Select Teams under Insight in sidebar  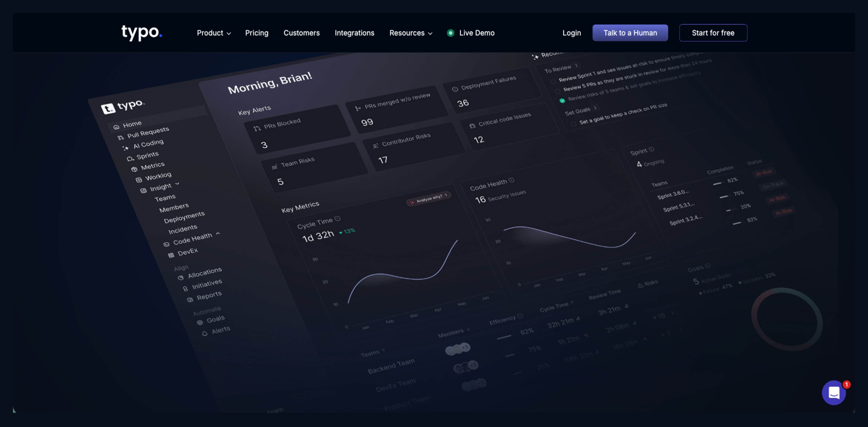tap(165, 198)
